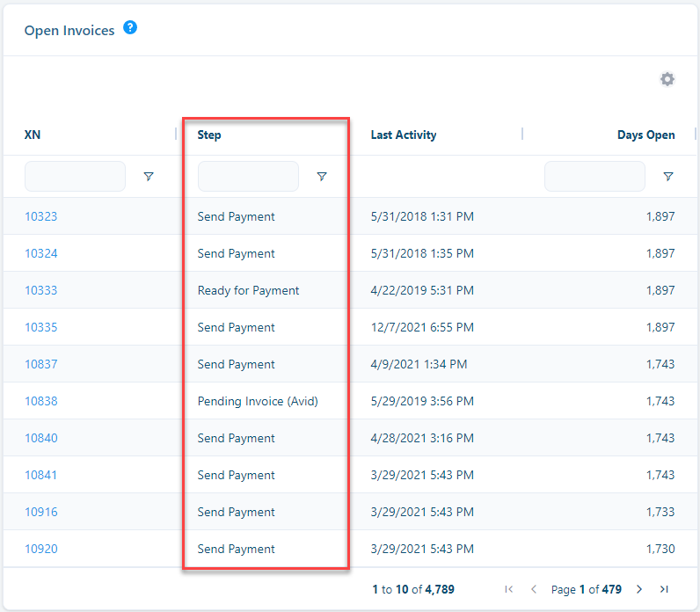Click Send Payment in row 10920
The width and height of the screenshot is (700, 612).
tap(237, 549)
